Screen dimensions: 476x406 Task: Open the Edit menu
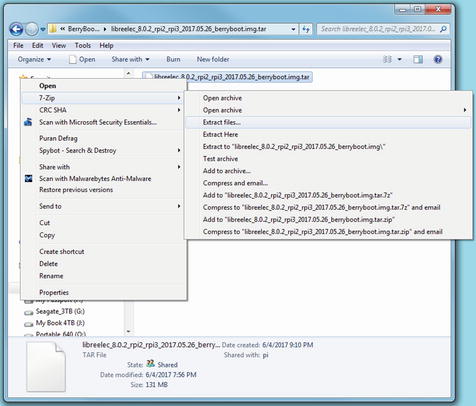(37, 45)
